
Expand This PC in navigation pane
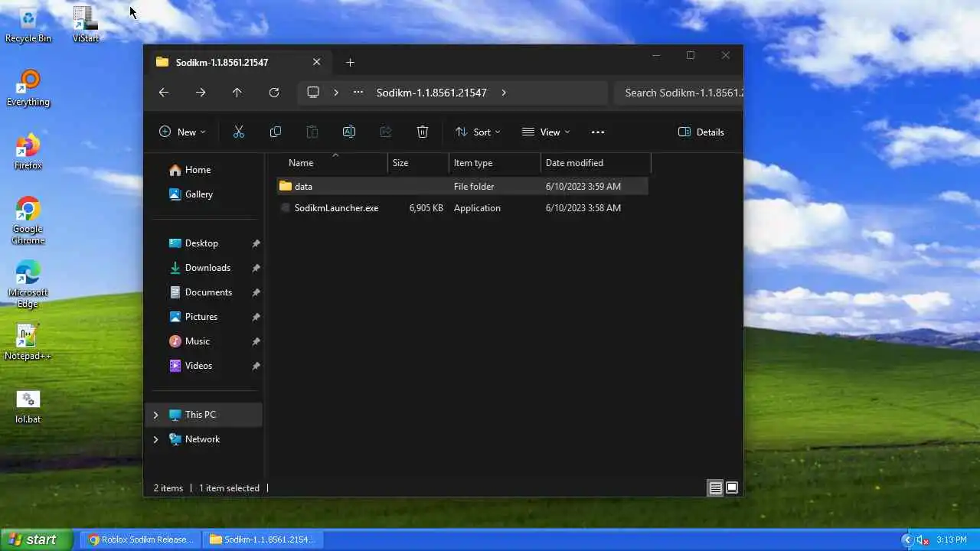(155, 415)
